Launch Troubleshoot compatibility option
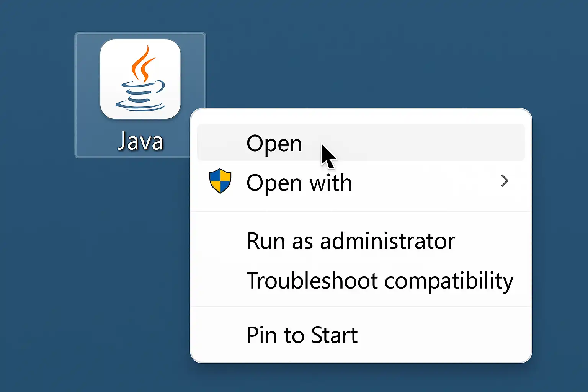The height and width of the screenshot is (392, 588). [x=379, y=281]
